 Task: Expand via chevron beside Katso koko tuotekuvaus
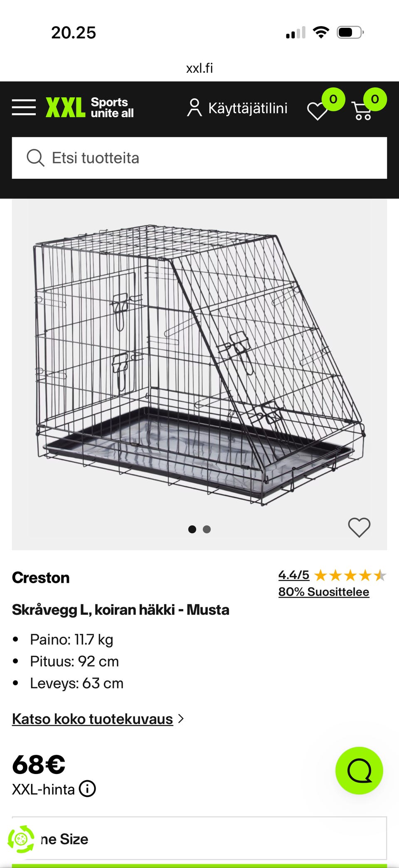(181, 719)
